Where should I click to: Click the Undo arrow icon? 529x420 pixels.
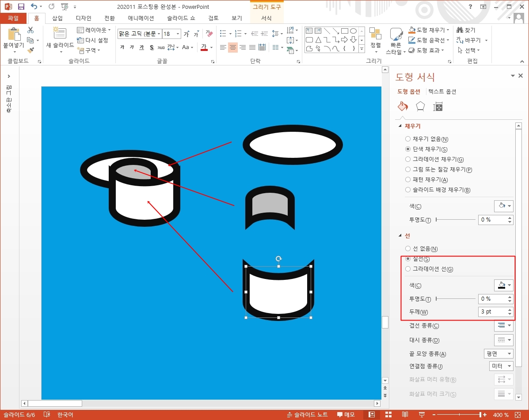[34, 7]
